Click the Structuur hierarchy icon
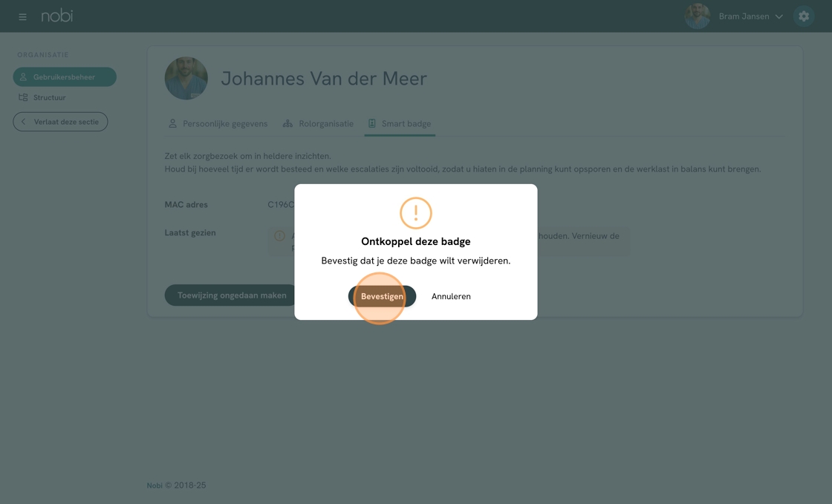 pos(23,97)
